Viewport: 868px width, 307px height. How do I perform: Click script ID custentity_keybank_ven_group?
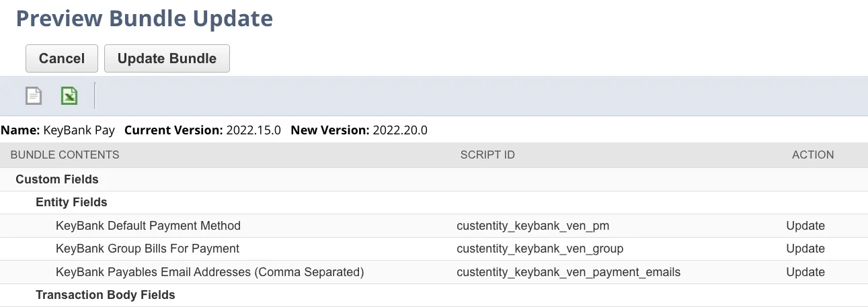[x=540, y=249]
